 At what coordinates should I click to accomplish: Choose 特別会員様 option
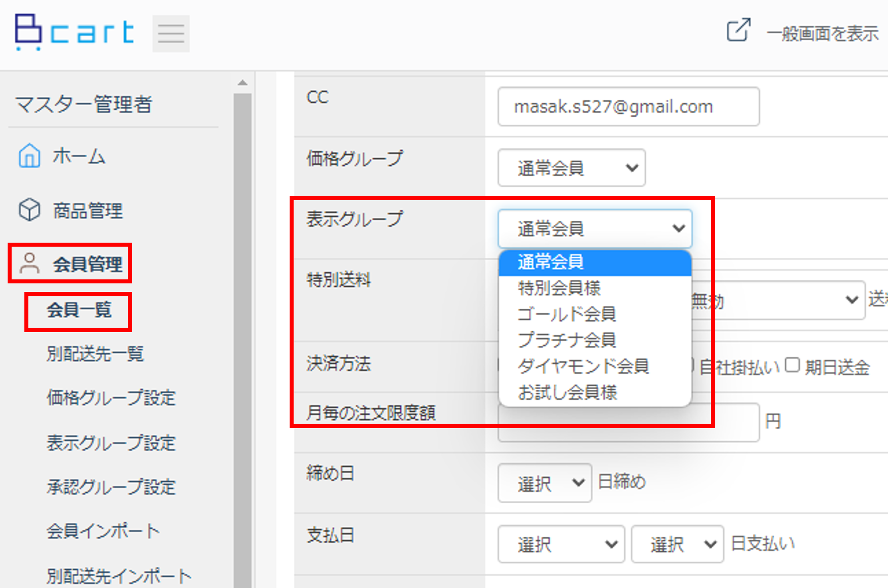[595, 288]
